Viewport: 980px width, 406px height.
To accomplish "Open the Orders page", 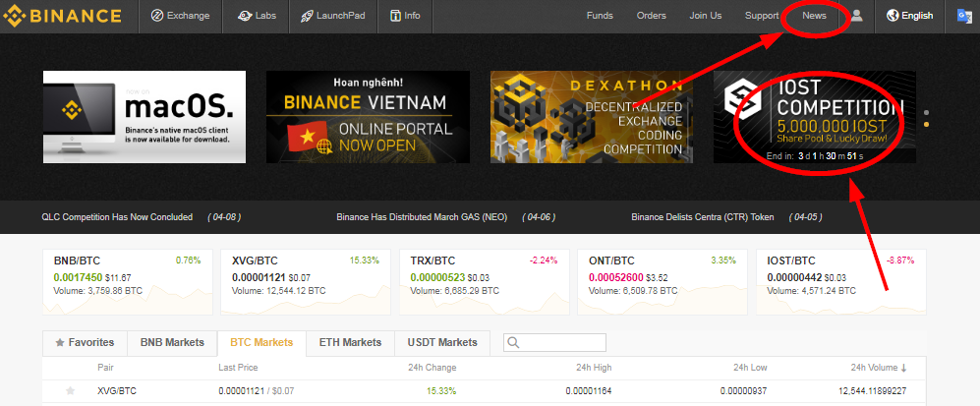I will point(652,16).
